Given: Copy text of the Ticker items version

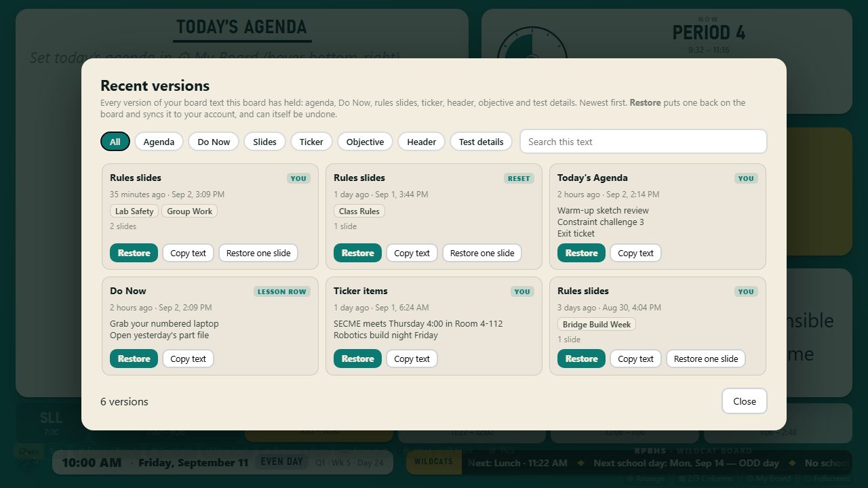Looking at the screenshot, I should point(412,359).
